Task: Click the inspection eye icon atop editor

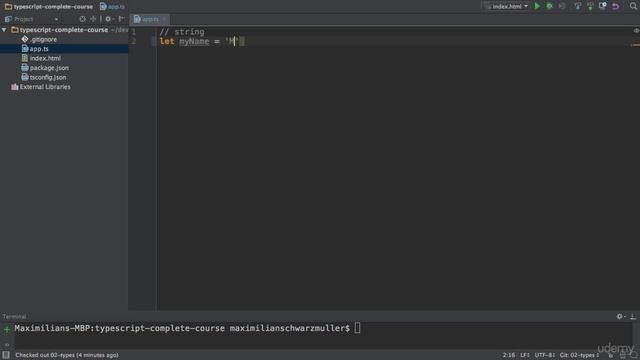Action: 636,31
